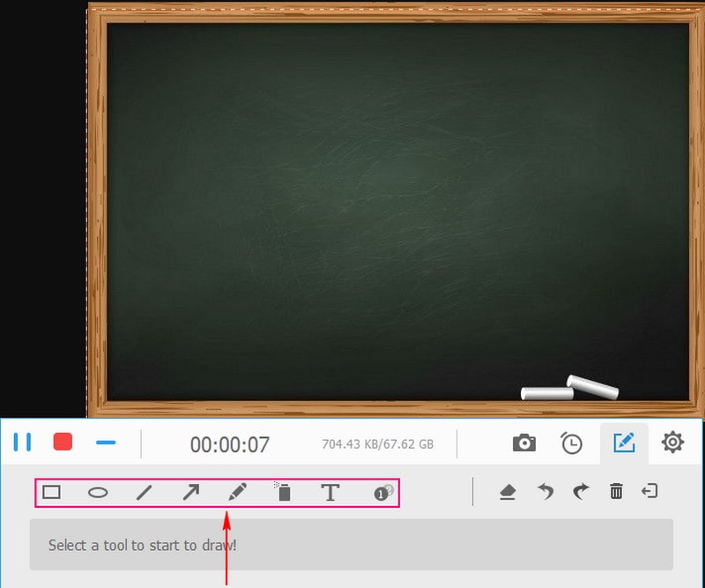Select the Ellipse drawing tool
This screenshot has width=705, height=588.
click(x=98, y=492)
